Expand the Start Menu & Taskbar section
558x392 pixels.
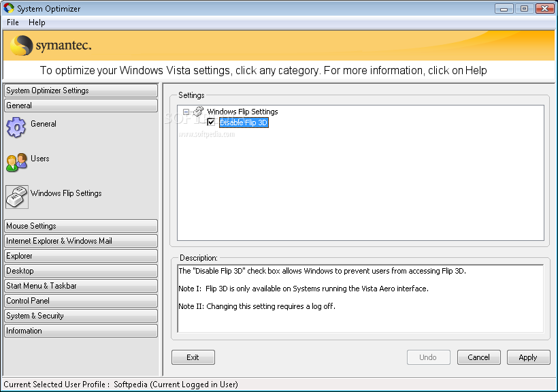[x=81, y=286]
